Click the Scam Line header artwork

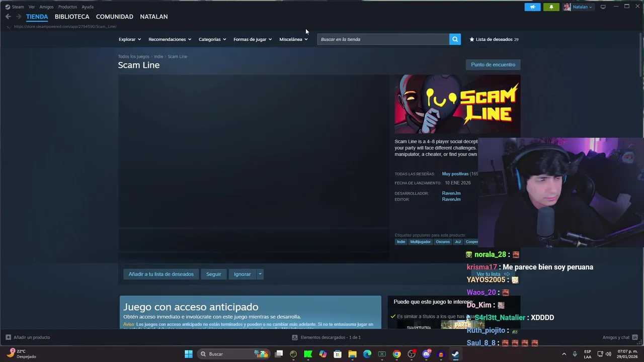[x=457, y=104]
